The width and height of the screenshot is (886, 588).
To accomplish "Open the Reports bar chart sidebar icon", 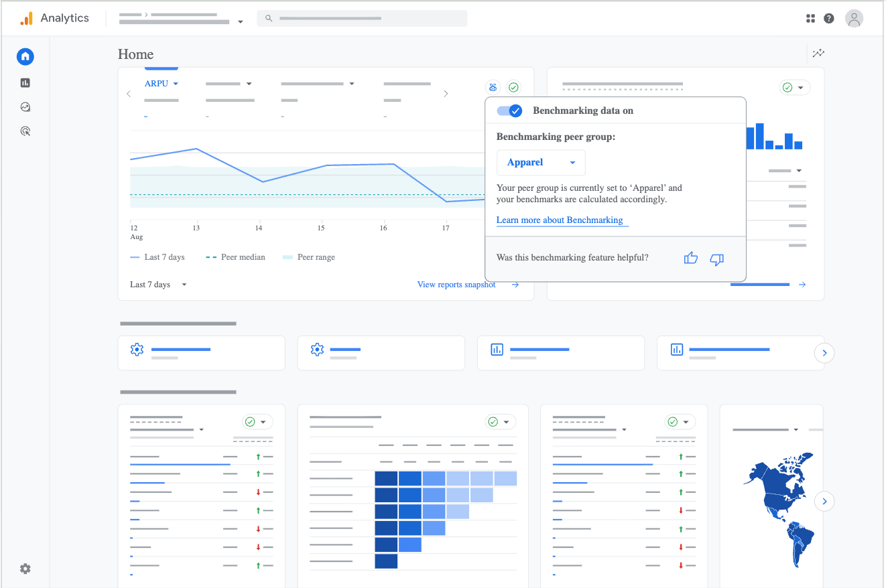I will click(x=25, y=83).
